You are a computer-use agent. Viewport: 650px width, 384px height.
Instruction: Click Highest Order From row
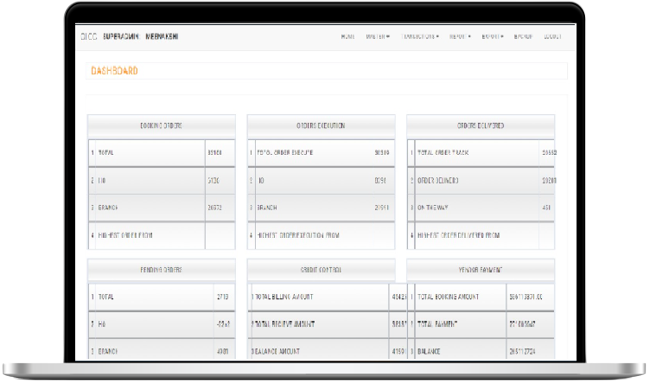click(x=161, y=236)
